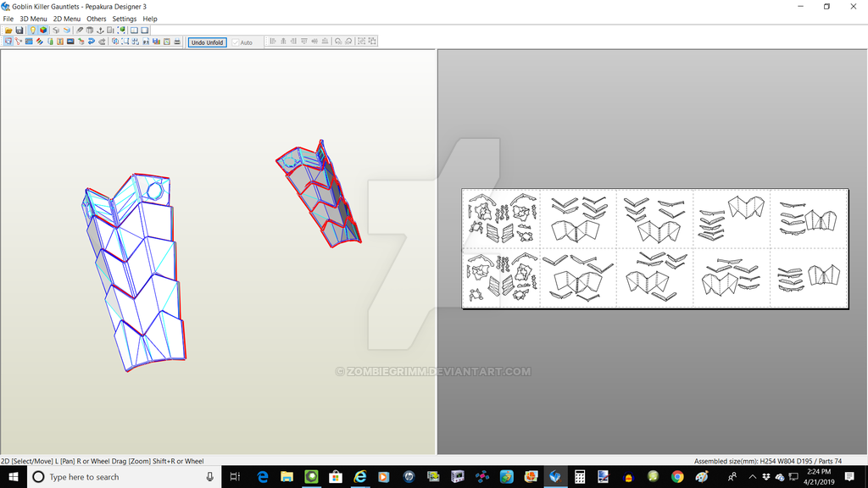868x488 pixels.
Task: Open the 3D Menu
Action: click(33, 19)
